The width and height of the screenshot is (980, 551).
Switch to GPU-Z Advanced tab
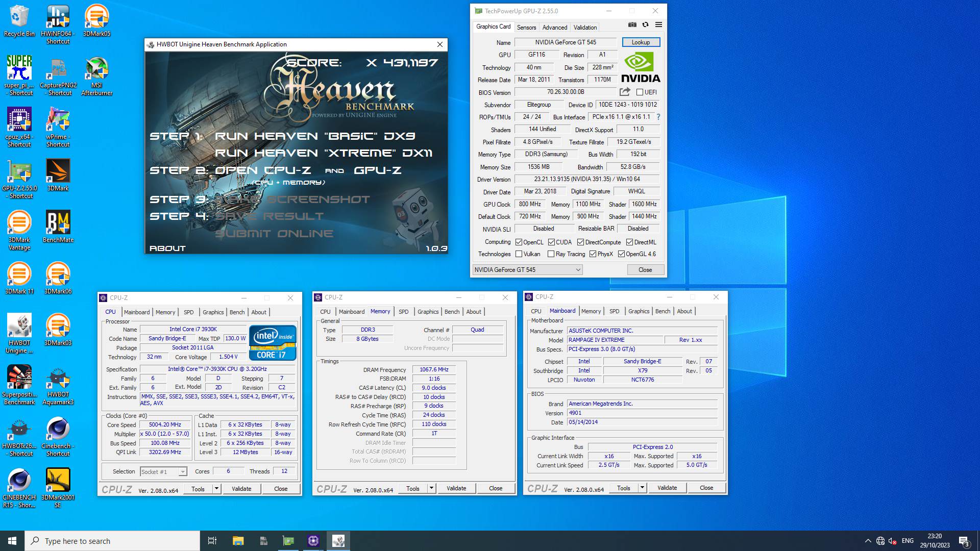coord(555,28)
